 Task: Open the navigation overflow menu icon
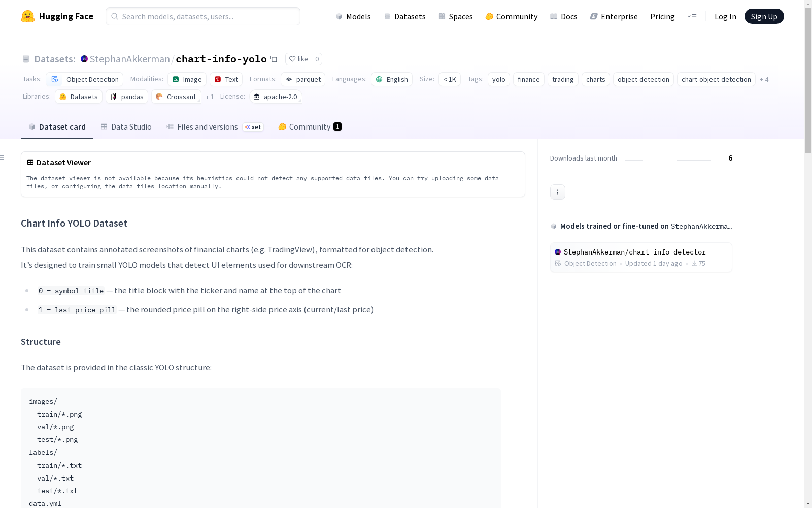(692, 16)
